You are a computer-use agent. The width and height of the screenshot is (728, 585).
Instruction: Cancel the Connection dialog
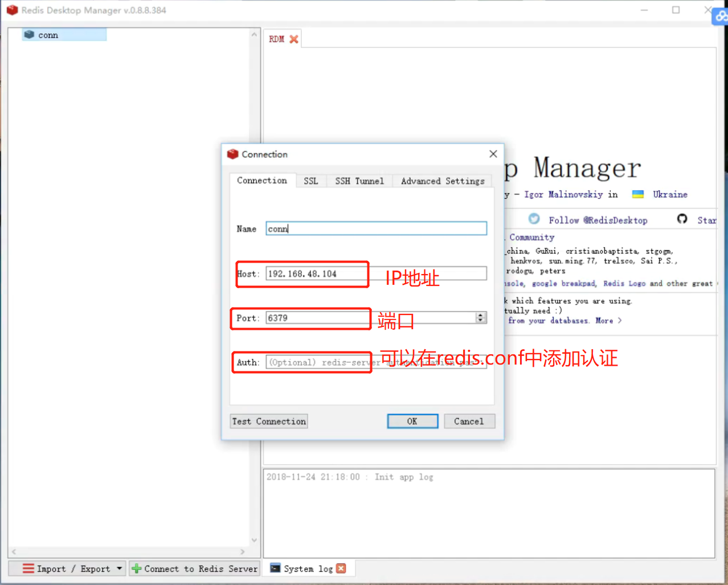(x=469, y=422)
